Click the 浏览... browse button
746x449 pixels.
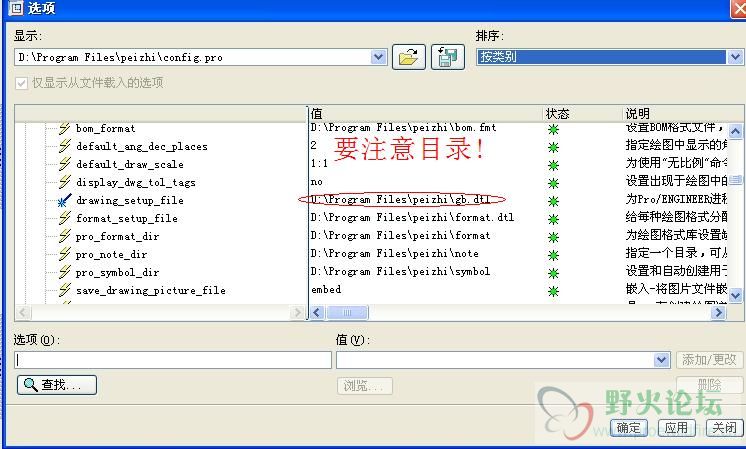tap(364, 386)
